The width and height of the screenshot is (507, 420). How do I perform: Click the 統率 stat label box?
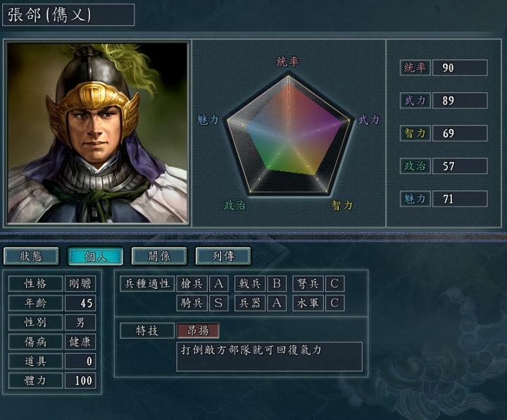415,68
